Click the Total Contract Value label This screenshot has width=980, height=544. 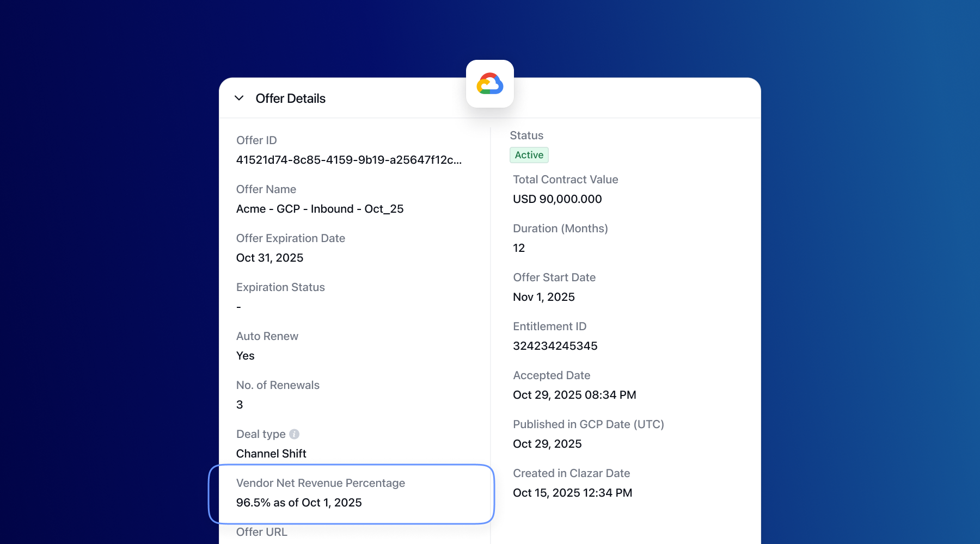pyautogui.click(x=566, y=180)
